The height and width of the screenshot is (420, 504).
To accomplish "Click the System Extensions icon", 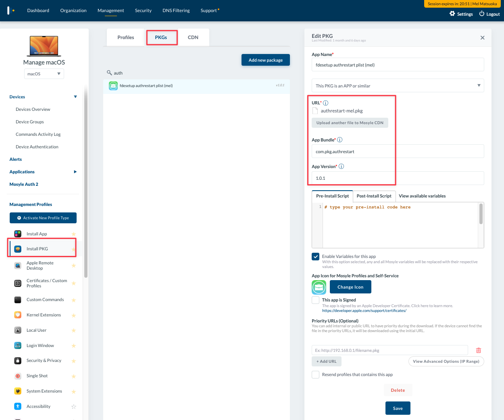I will 18,391.
